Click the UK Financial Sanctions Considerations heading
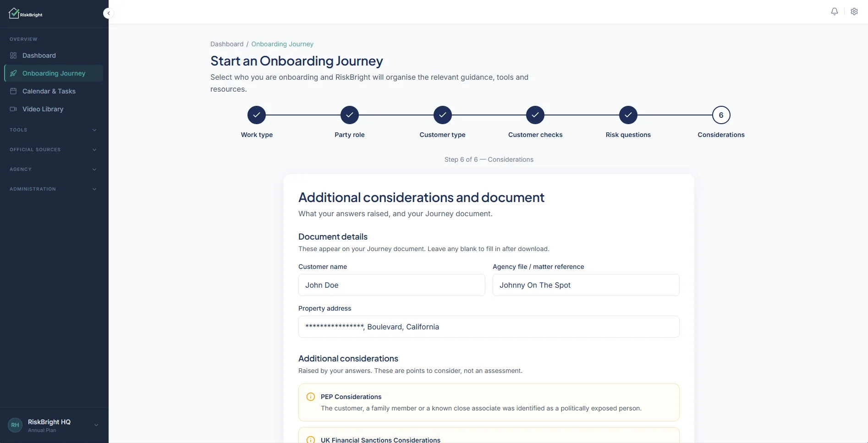868x443 pixels. pyautogui.click(x=380, y=440)
